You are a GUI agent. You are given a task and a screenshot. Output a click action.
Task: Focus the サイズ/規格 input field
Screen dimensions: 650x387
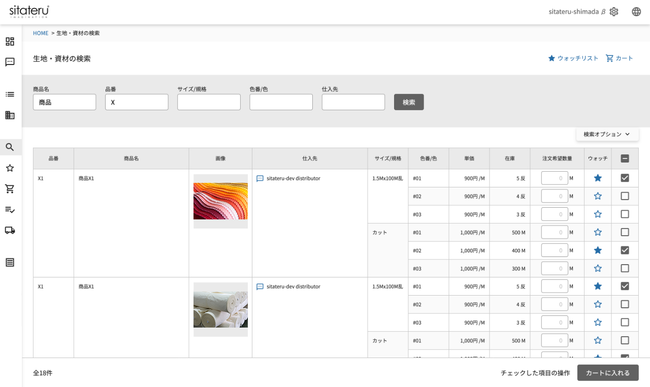point(209,102)
